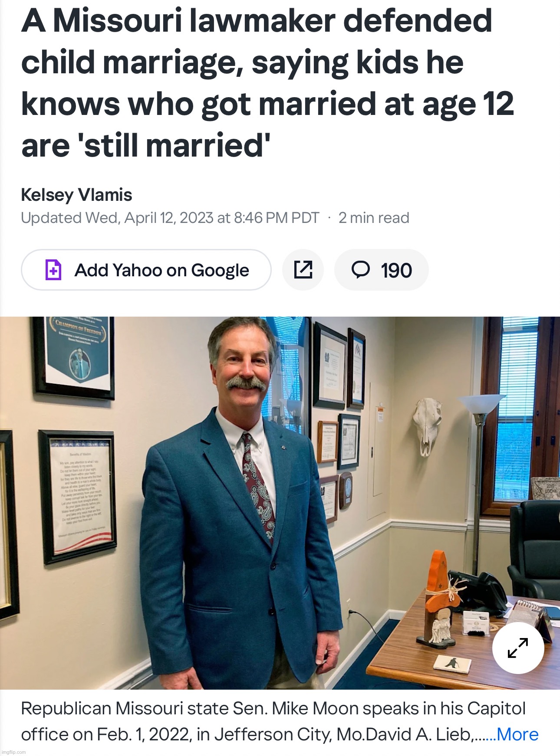Click the article headline about the Missouri lawmaker
Viewport: 560px width, 756px height.
pos(267,82)
